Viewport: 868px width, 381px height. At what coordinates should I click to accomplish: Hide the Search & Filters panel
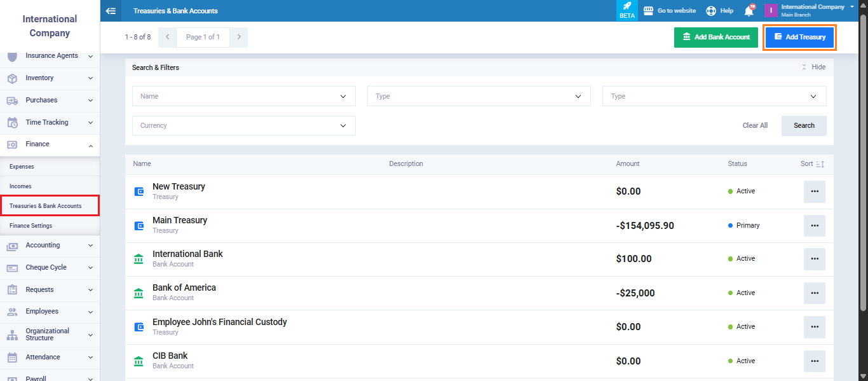[813, 67]
